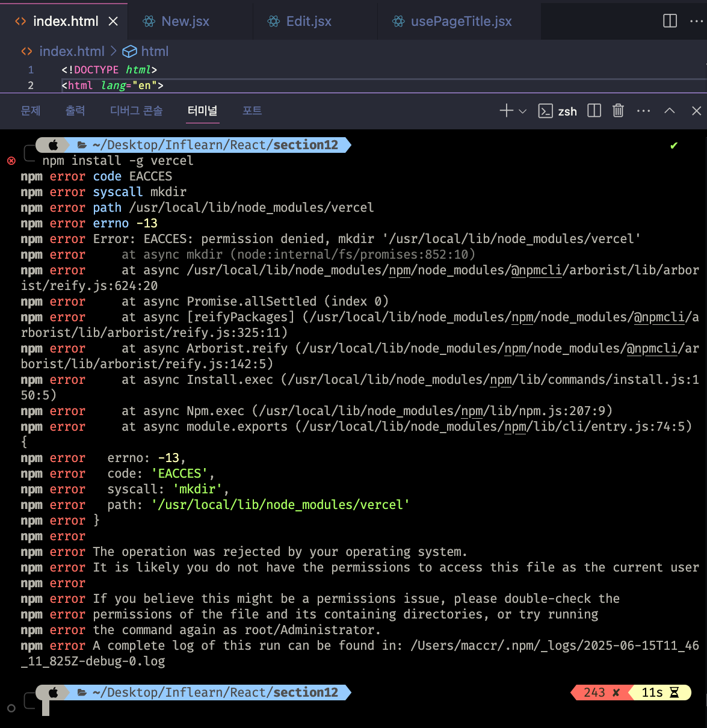The image size is (707, 728).
Task: Open the 출력 (Output) panel tab
Action: coord(75,111)
